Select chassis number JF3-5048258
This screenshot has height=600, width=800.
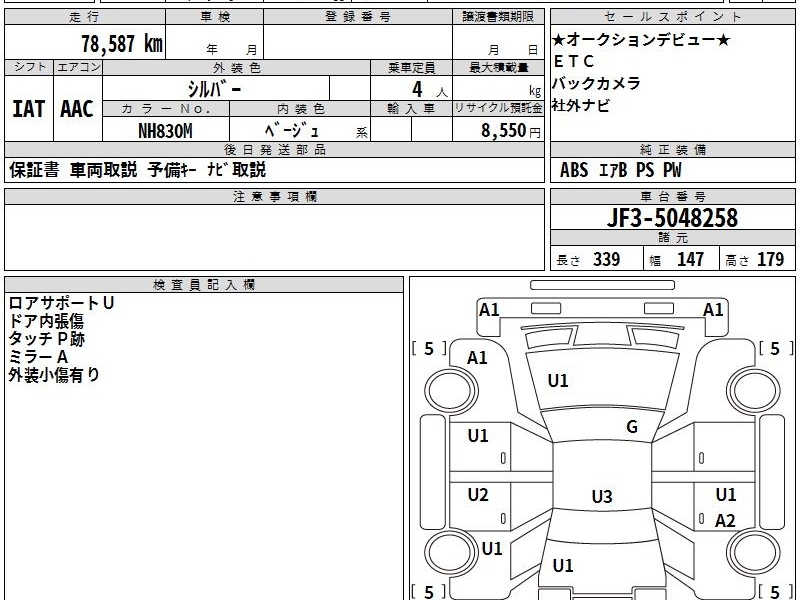672,218
